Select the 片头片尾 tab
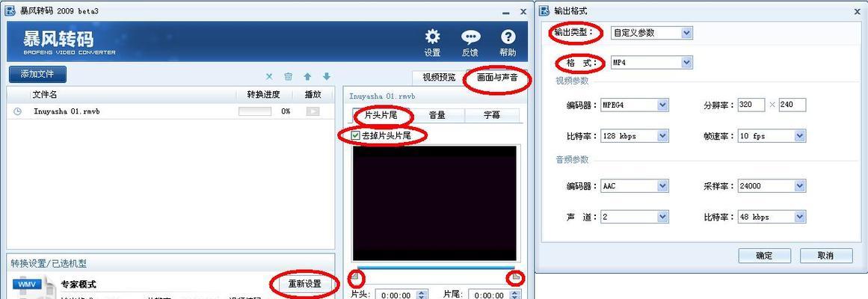The width and height of the screenshot is (868, 299). [381, 115]
